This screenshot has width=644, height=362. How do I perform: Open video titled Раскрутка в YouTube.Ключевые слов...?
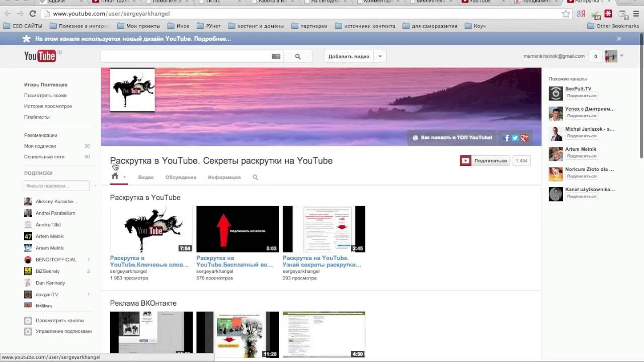point(149,261)
